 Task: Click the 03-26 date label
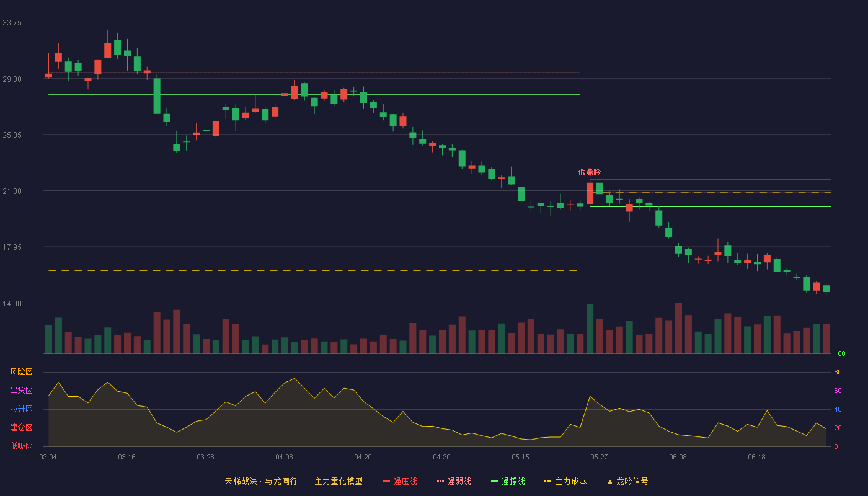click(205, 457)
